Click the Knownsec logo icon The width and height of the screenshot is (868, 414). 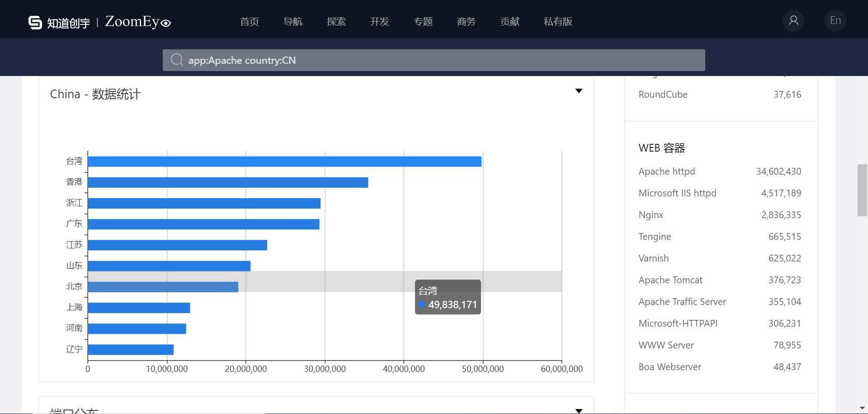[x=35, y=22]
